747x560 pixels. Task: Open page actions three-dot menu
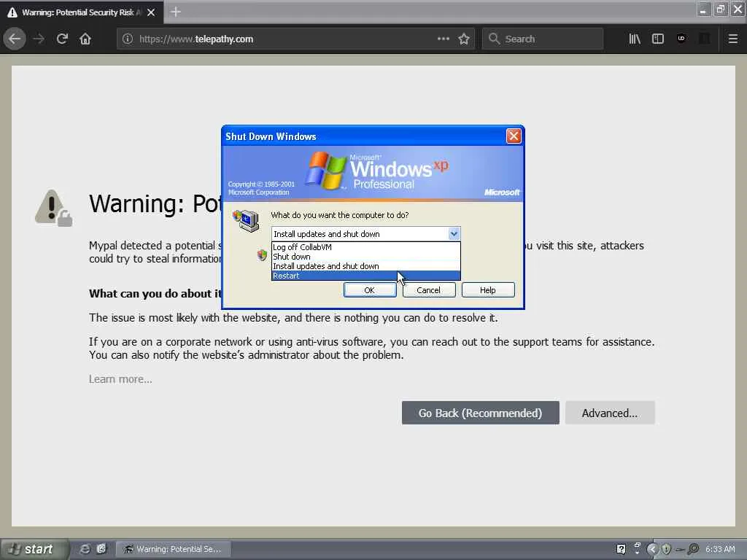click(x=443, y=39)
